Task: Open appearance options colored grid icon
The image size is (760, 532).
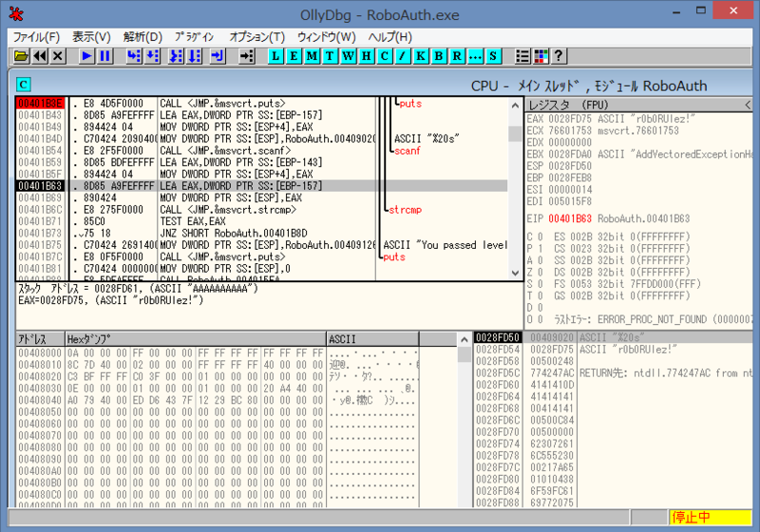Action: pyautogui.click(x=541, y=56)
